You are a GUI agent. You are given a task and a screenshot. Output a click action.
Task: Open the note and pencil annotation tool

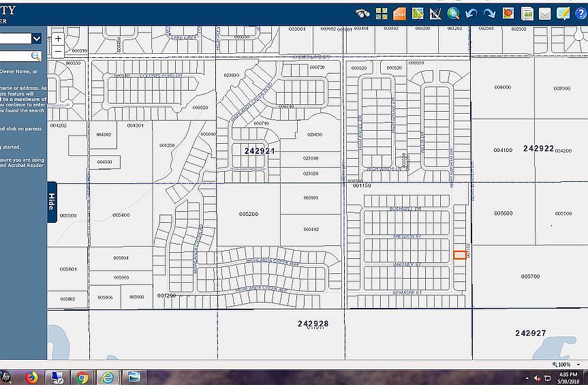click(x=563, y=14)
